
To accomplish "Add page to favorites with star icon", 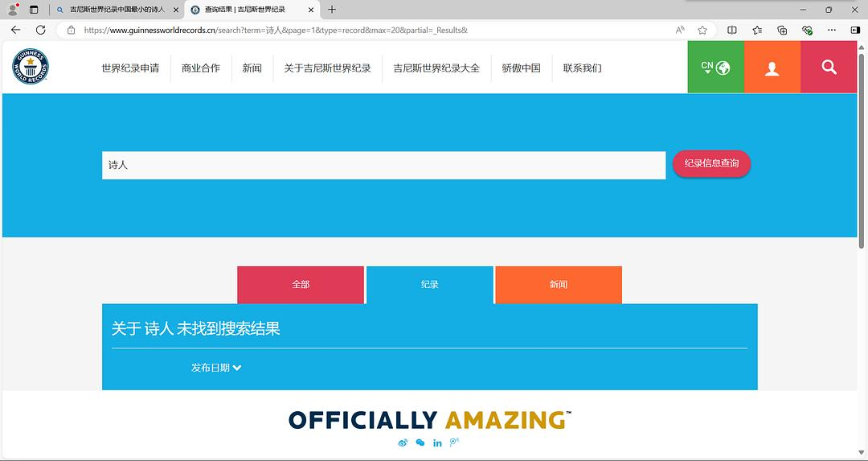I will (702, 30).
